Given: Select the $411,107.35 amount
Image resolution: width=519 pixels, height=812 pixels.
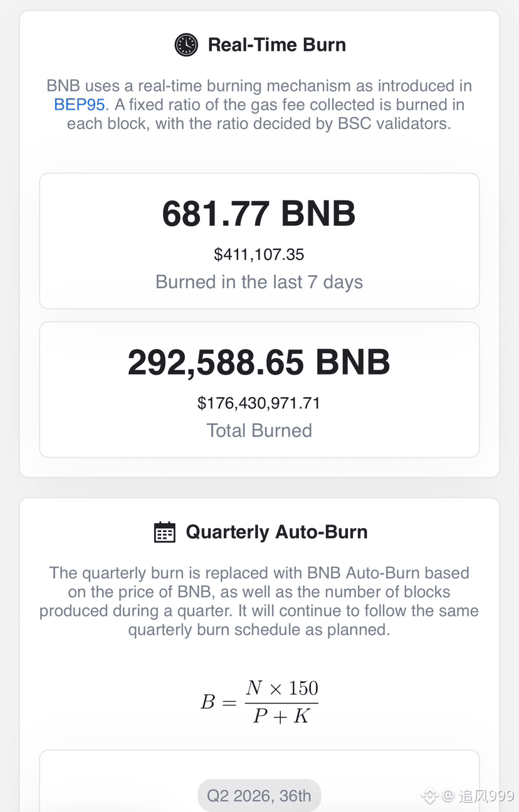Looking at the screenshot, I should pyautogui.click(x=259, y=254).
